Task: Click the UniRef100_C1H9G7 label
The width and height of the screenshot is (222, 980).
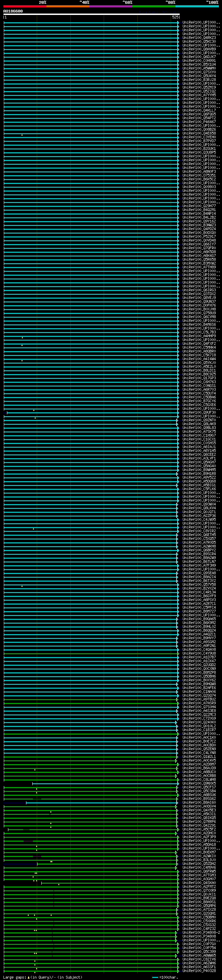Action: (x=199, y=435)
